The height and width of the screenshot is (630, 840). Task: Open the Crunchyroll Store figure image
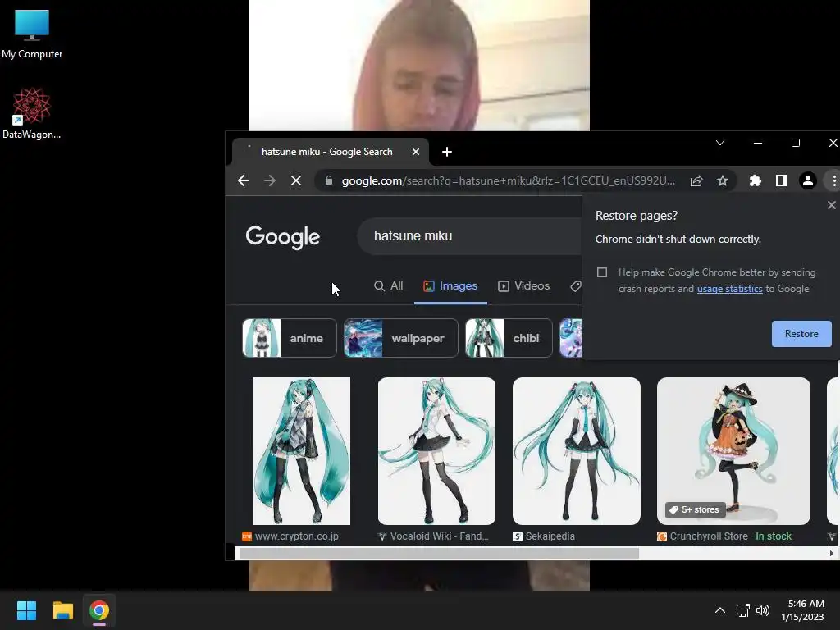pyautogui.click(x=733, y=451)
